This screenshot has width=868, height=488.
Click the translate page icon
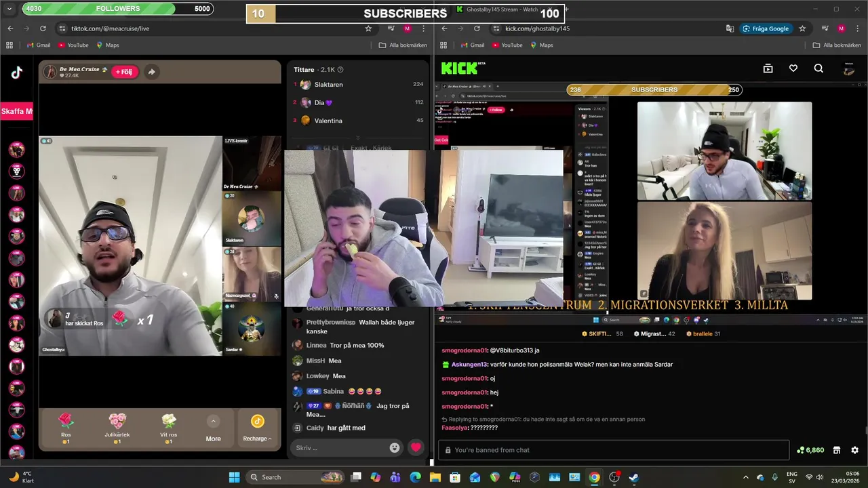(x=730, y=28)
